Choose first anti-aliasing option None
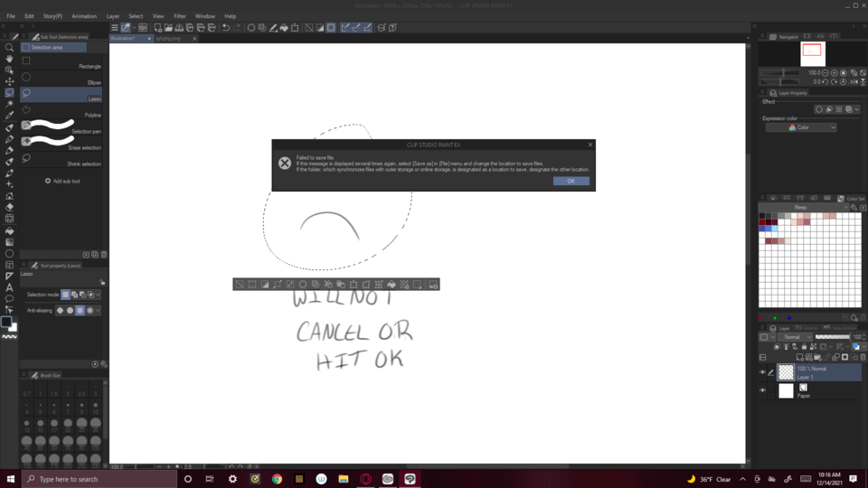This screenshot has height=488, width=868. (61, 310)
